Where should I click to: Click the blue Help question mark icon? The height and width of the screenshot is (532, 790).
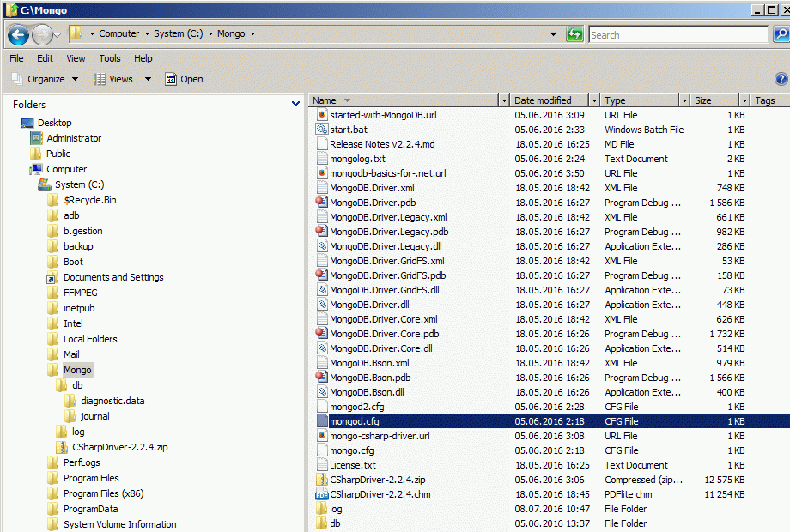781,79
